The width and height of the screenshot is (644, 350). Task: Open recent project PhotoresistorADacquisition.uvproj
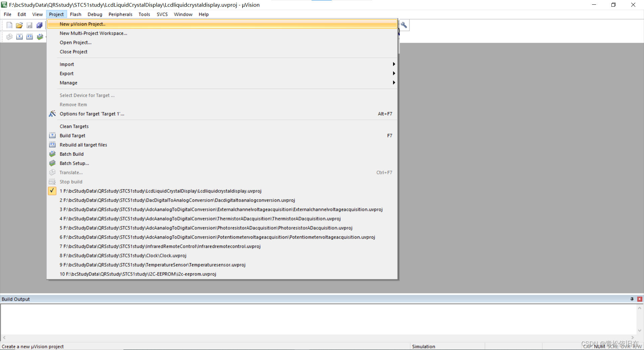pos(222,228)
